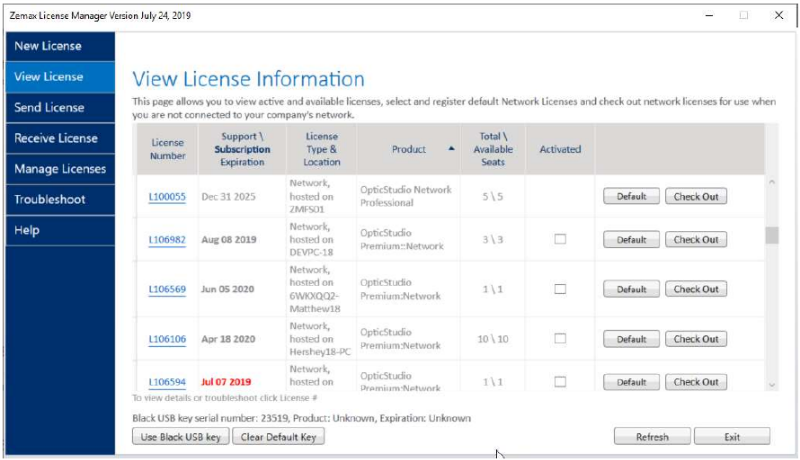800x460 pixels.
Task: Sort by Support Subscription Expiration header
Action: point(242,149)
